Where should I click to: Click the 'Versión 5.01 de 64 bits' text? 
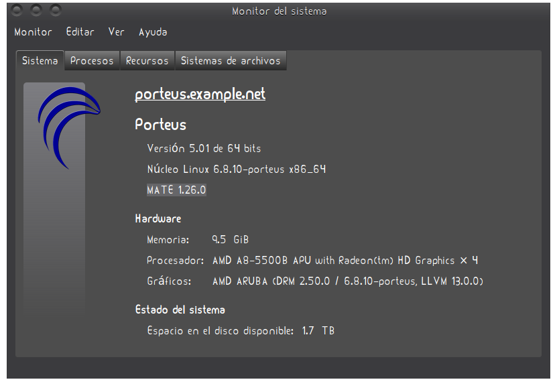click(204, 148)
